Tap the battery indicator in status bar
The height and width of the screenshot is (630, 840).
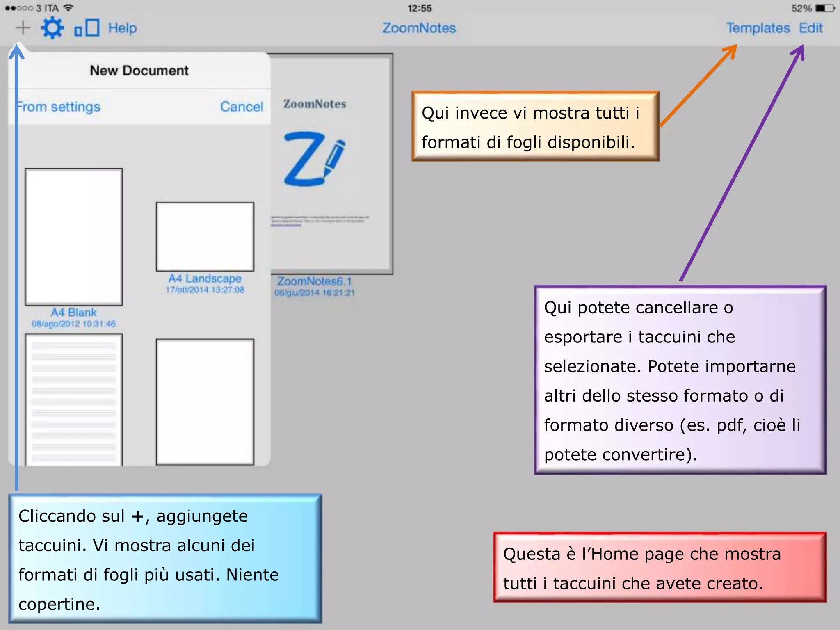[824, 8]
